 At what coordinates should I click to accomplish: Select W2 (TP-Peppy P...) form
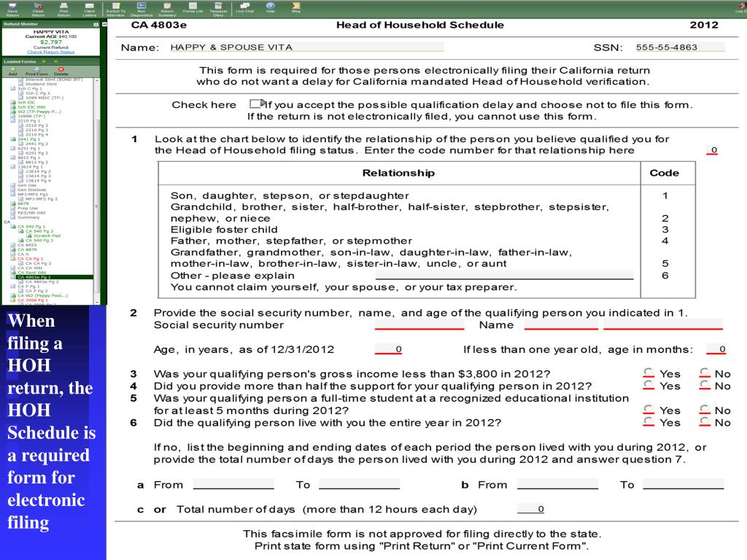coord(39,112)
